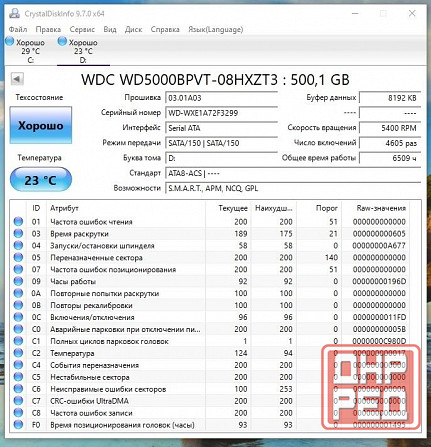The width and height of the screenshot is (431, 447).
Task: Click the Текущее column header
Action: 227,208
